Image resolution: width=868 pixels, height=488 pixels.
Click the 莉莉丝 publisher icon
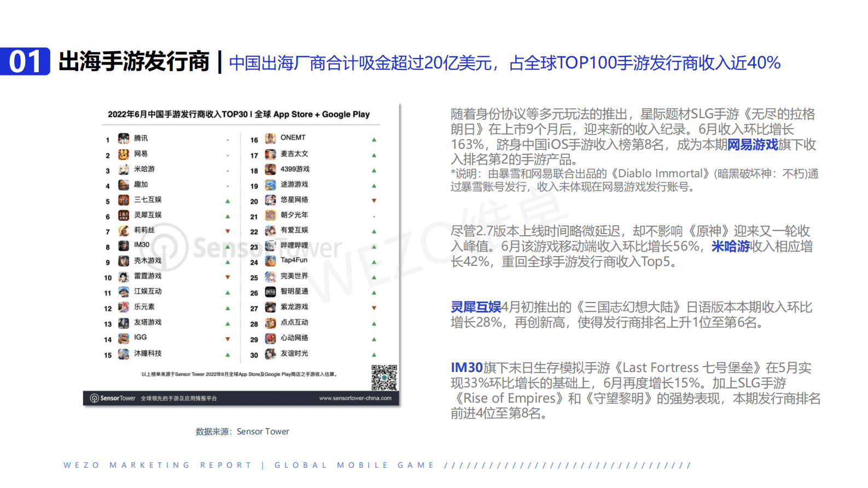124,231
